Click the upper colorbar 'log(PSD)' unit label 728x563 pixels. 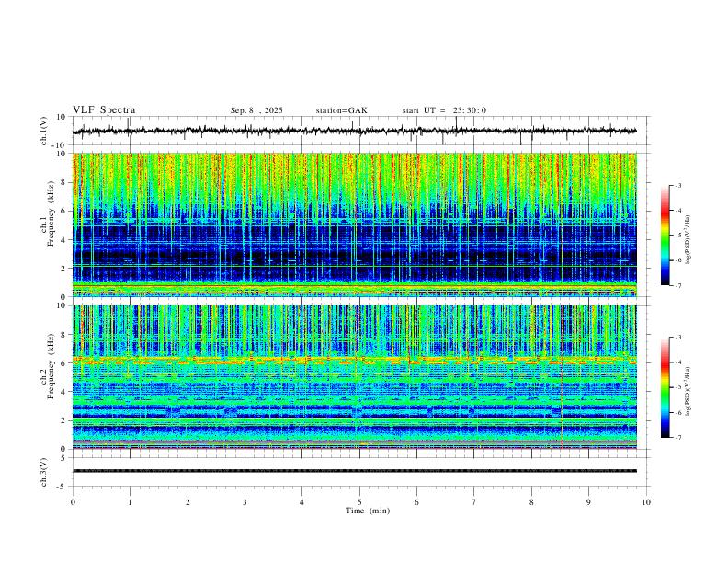click(688, 240)
